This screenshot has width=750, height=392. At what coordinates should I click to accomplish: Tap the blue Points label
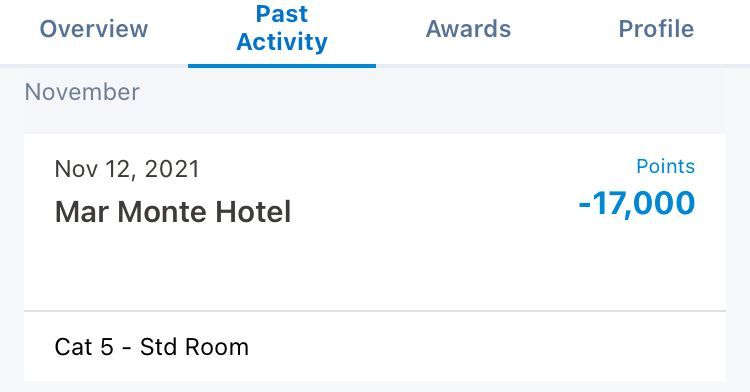click(x=665, y=166)
